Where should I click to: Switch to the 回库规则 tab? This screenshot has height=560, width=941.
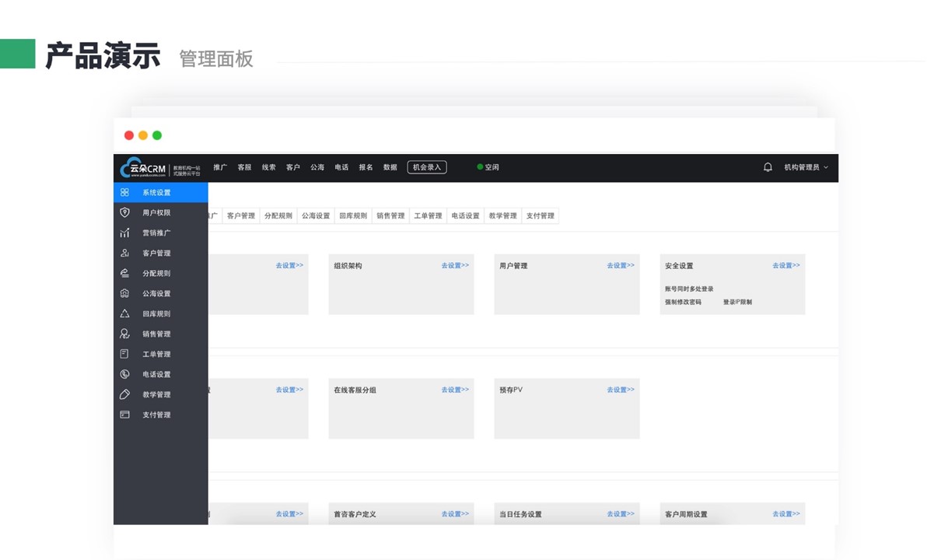353,215
